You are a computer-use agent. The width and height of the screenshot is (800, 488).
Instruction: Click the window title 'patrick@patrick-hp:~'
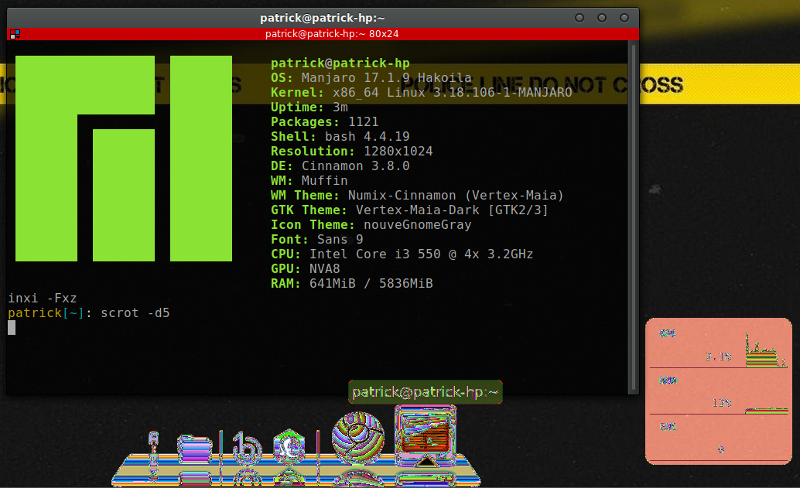[322, 18]
